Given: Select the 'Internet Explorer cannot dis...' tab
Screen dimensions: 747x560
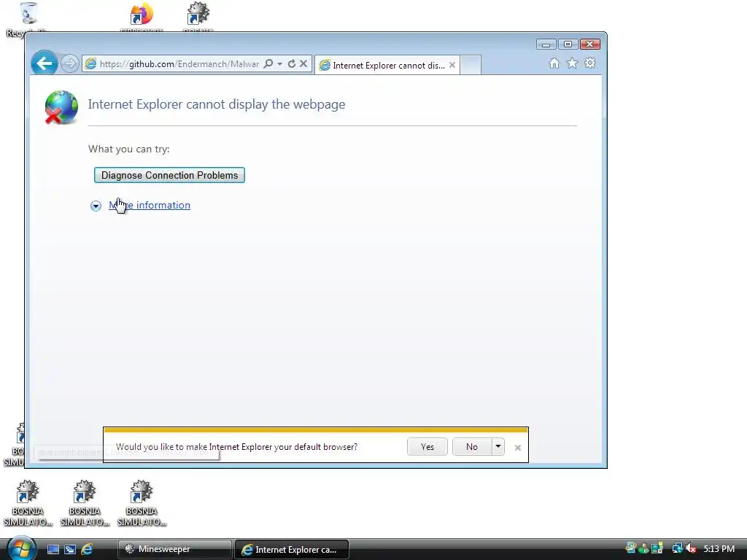Looking at the screenshot, I should (x=387, y=65).
